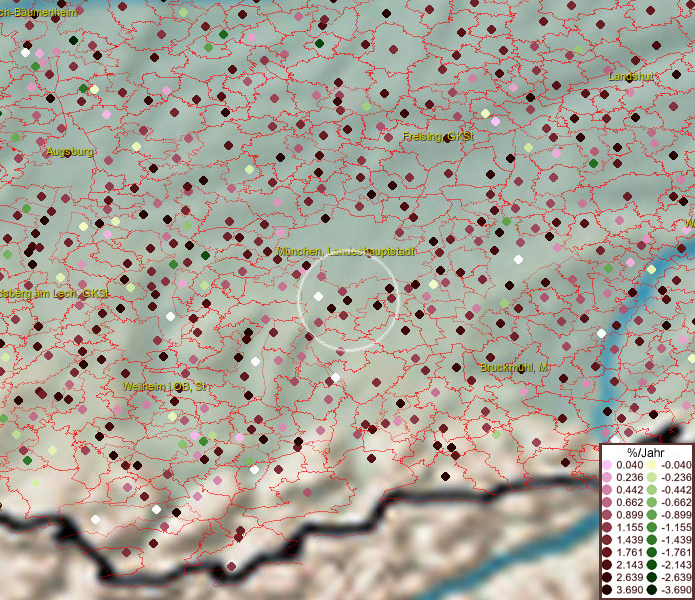695x600 pixels.
Task: Select the München, Landeshauptstadt label
Action: click(x=346, y=251)
